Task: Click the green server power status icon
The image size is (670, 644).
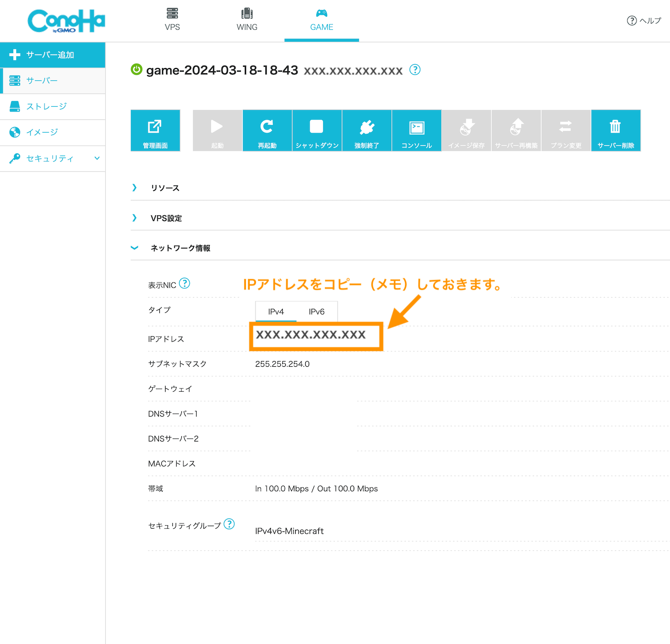Action: click(136, 70)
